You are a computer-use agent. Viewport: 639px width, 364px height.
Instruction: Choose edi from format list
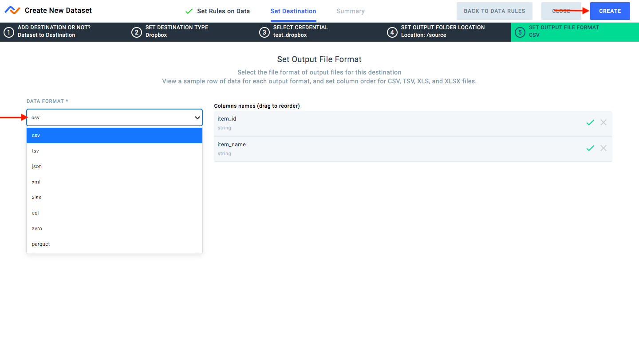click(114, 213)
